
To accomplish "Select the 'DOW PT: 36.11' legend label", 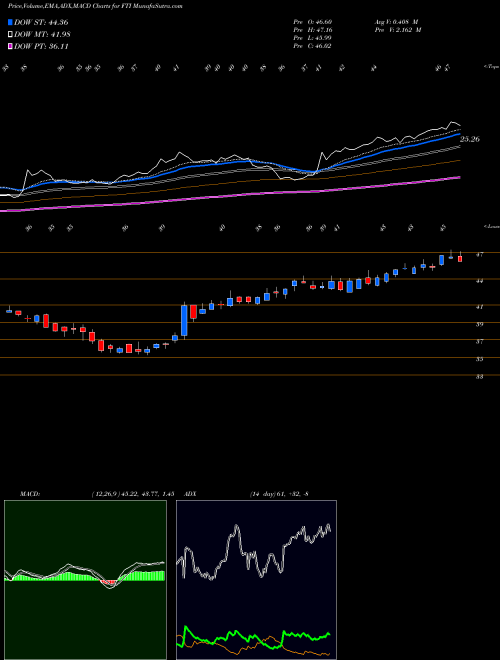I will pos(41,46).
